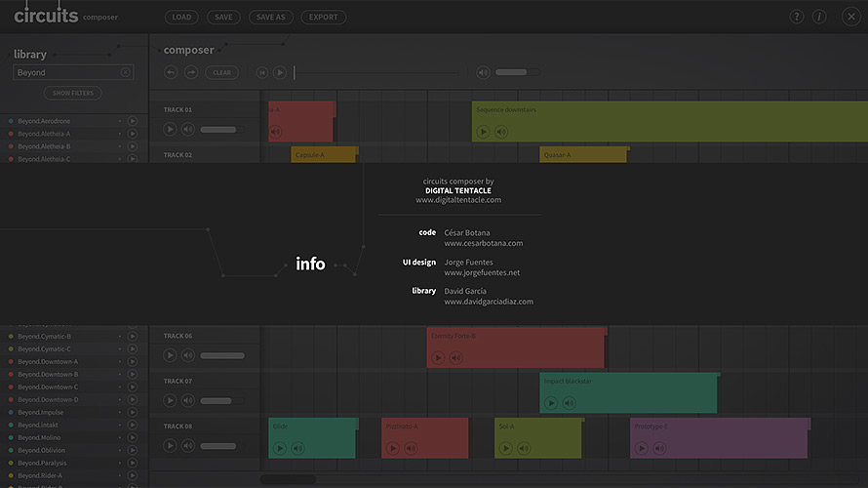The image size is (868, 488).
Task: Click the SHOW FILTERS button
Action: click(x=72, y=93)
